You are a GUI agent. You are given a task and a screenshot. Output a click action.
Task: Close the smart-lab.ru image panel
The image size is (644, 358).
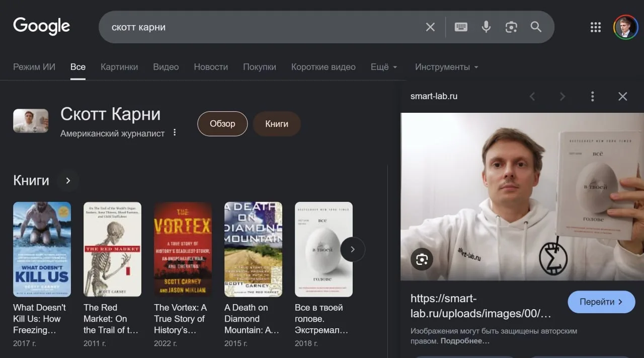click(x=623, y=96)
